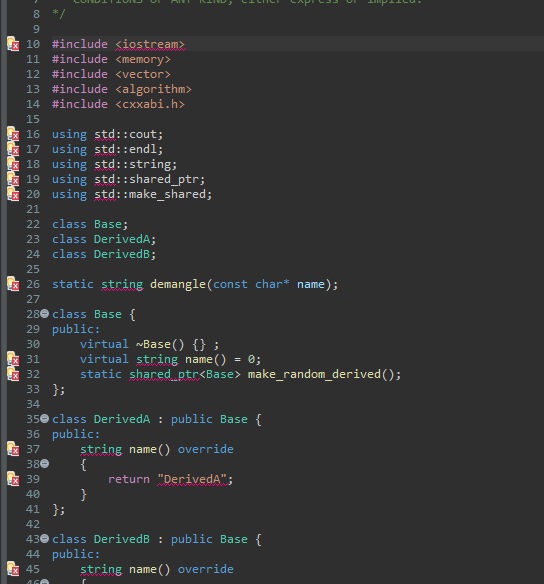The height and width of the screenshot is (584, 544).
Task: Click the underlined string on line 31
Action: (x=157, y=359)
